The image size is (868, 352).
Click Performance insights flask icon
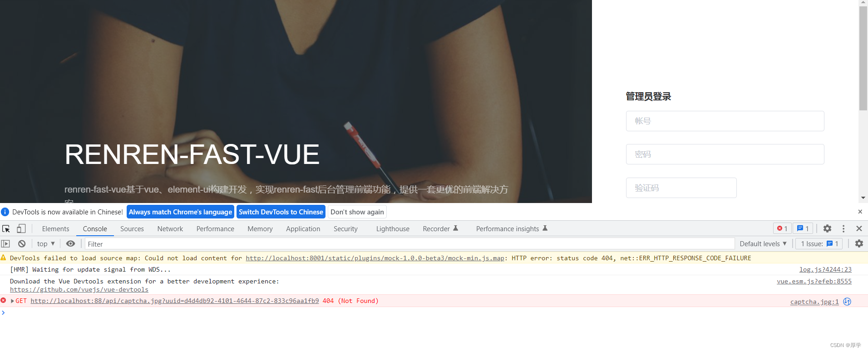pyautogui.click(x=545, y=228)
